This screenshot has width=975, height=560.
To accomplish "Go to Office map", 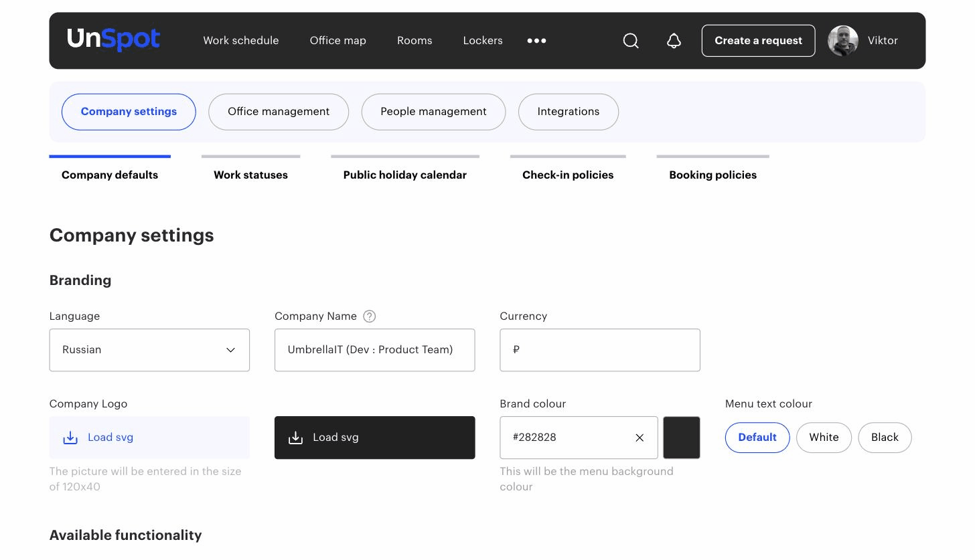I will [337, 41].
